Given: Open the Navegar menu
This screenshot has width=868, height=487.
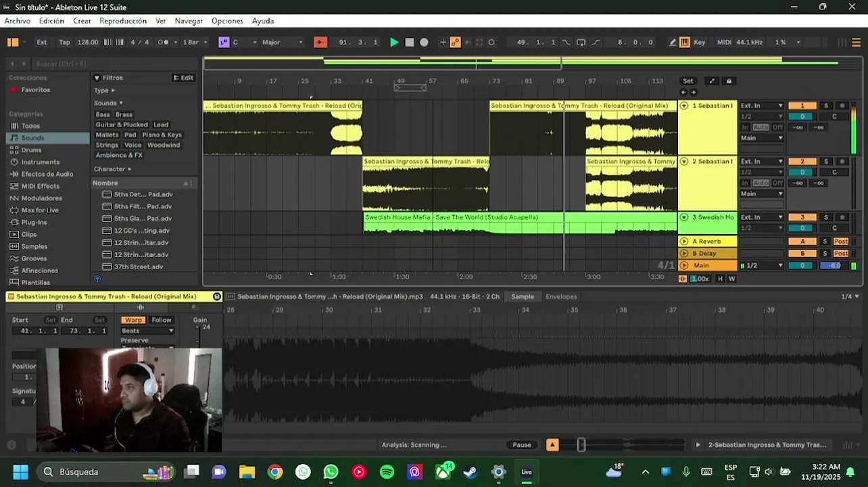Looking at the screenshot, I should pyautogui.click(x=189, y=21).
